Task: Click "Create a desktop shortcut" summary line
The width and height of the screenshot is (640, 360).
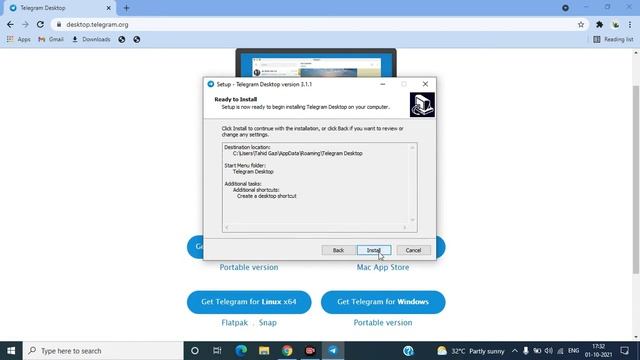Action: pyautogui.click(x=267, y=196)
